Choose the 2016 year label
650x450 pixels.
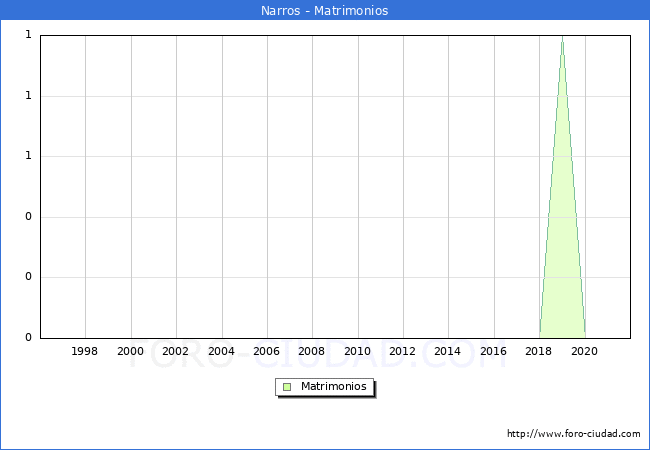493,351
